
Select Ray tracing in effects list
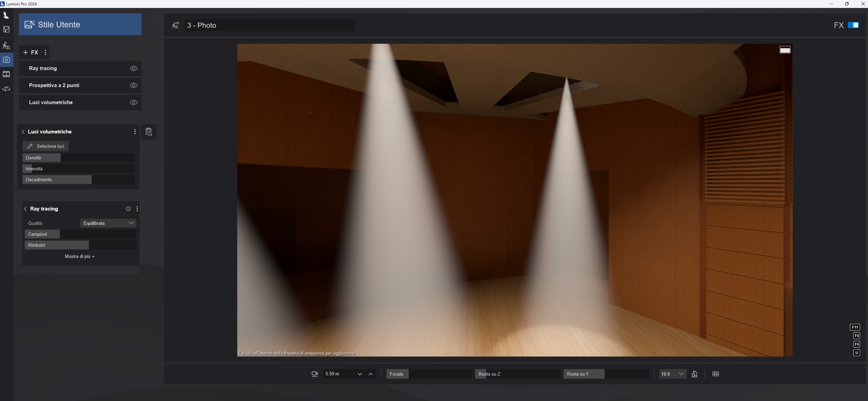tap(80, 68)
